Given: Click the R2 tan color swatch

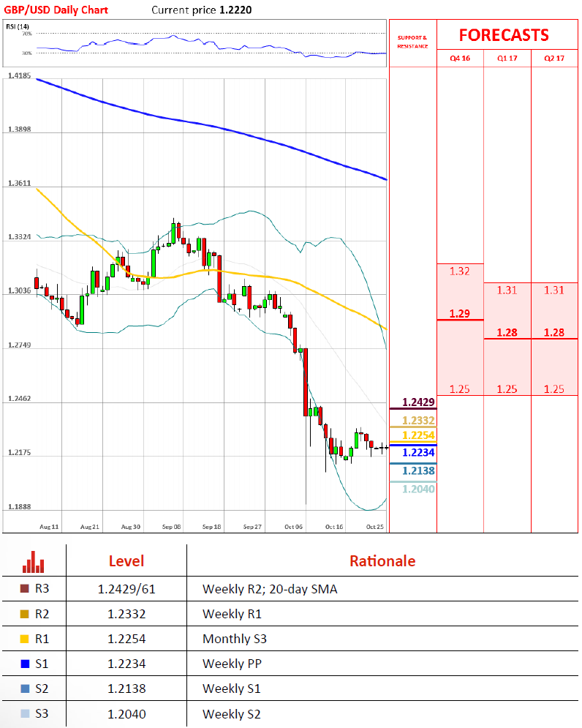Looking at the screenshot, I should click(x=25, y=614).
